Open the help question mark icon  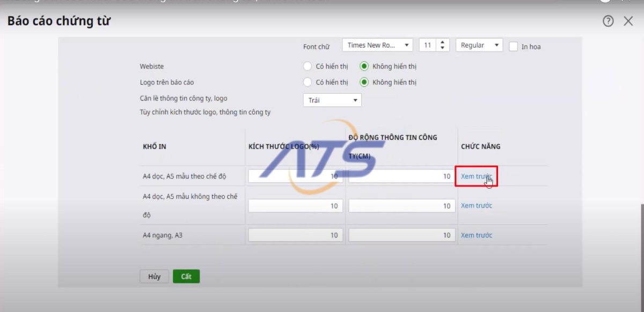(x=608, y=21)
